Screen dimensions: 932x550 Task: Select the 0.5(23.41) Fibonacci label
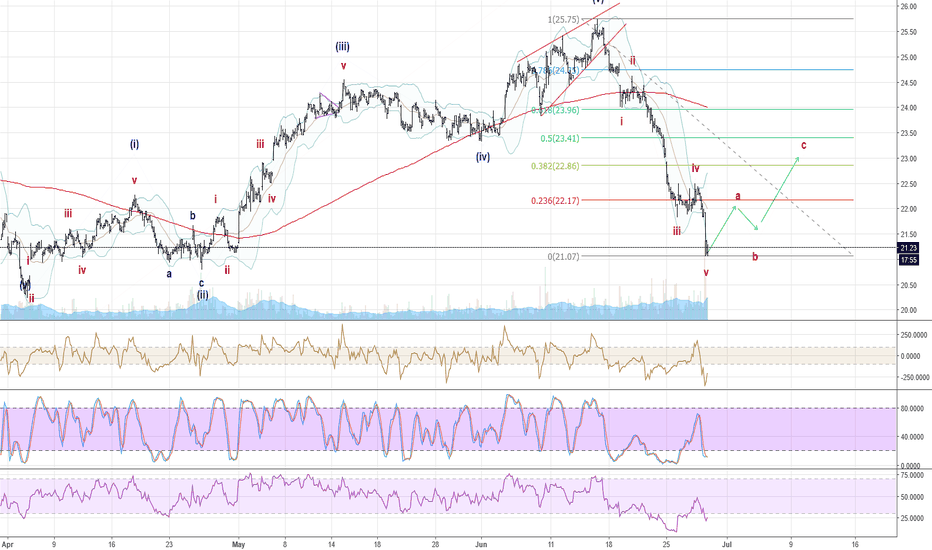pyautogui.click(x=559, y=139)
